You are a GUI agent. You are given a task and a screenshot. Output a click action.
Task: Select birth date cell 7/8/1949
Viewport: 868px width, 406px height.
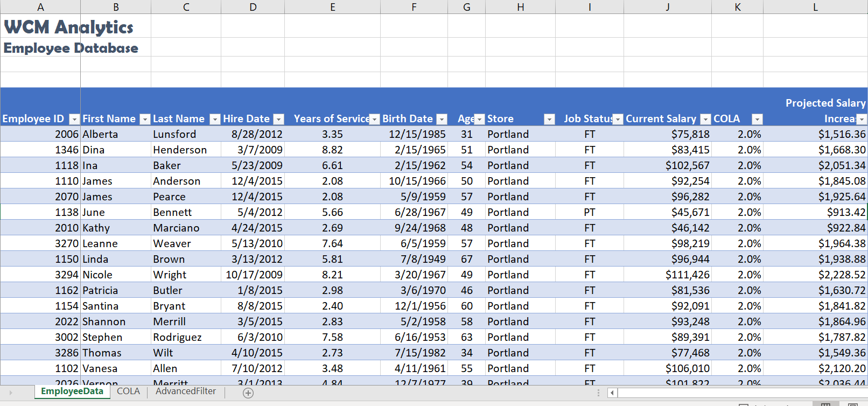[414, 259]
